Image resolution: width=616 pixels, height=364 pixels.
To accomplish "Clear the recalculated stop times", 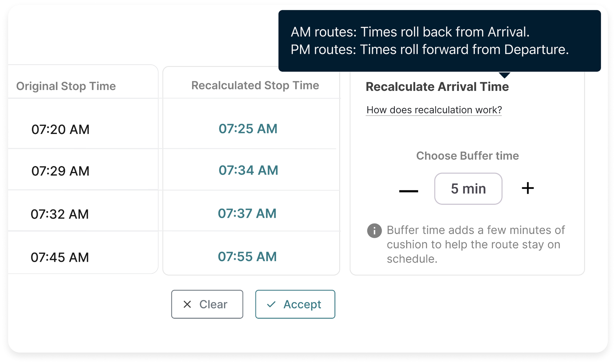I will [207, 304].
